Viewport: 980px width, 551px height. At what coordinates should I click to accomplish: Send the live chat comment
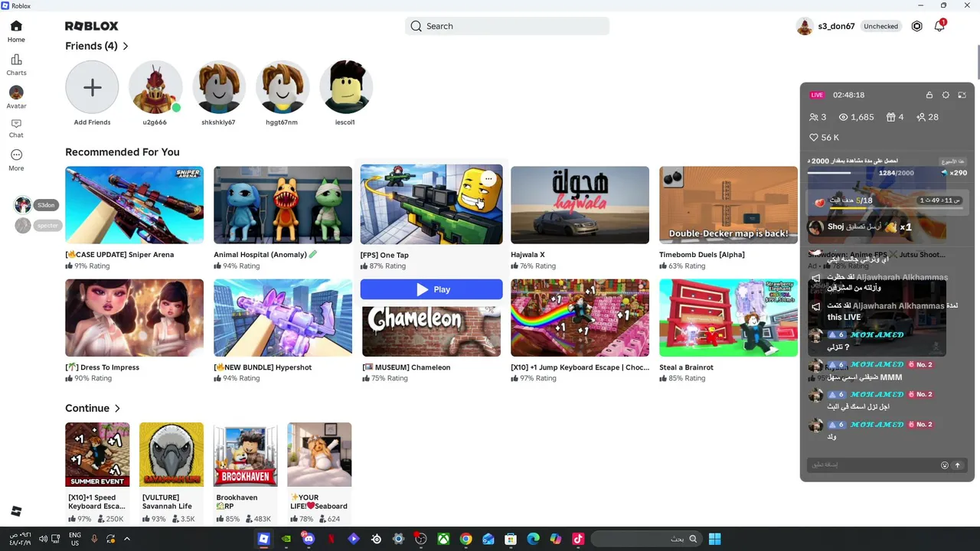(957, 465)
